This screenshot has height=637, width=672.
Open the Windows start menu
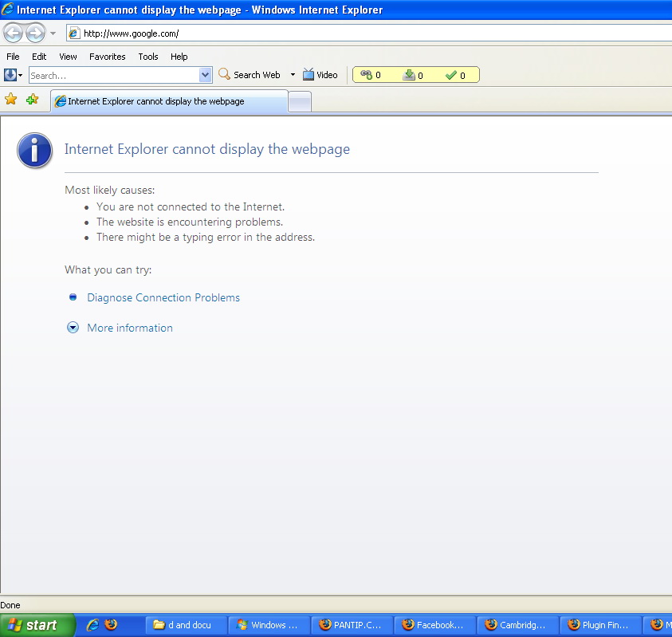click(37, 625)
